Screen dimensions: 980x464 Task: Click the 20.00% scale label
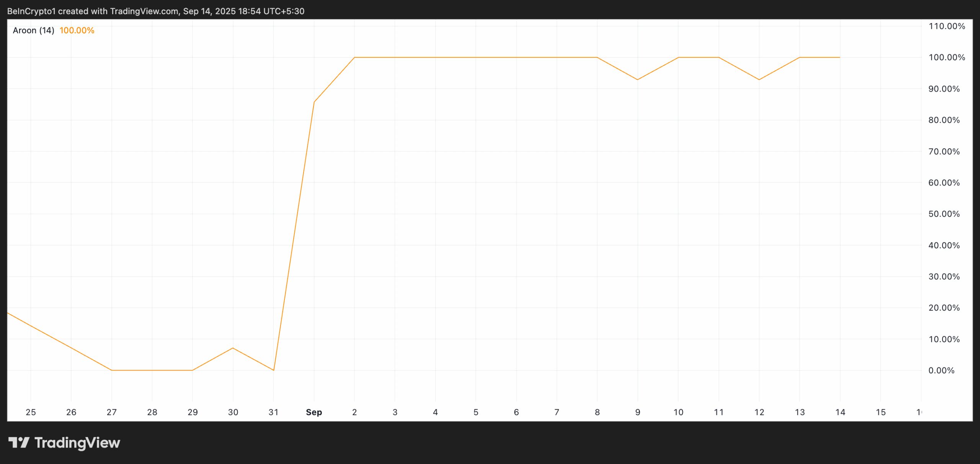944,308
